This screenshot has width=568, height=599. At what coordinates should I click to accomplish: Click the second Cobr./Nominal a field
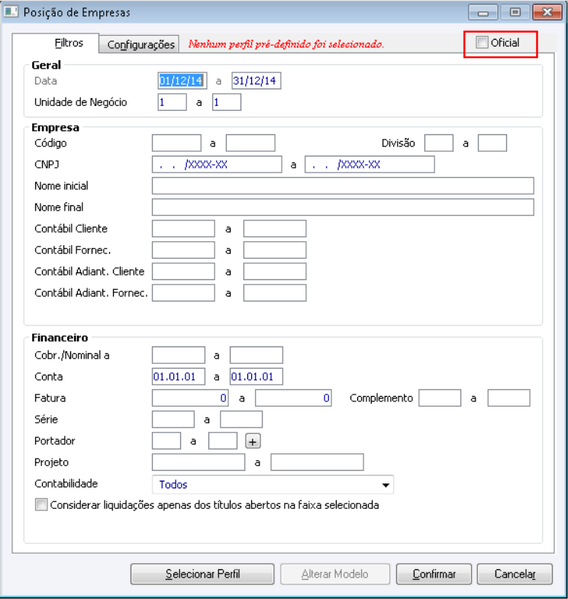(256, 355)
